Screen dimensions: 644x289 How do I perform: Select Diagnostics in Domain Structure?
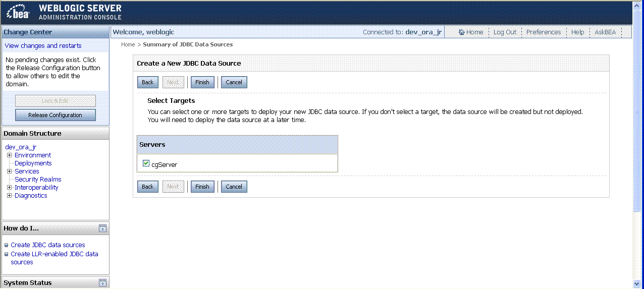pyautogui.click(x=31, y=196)
